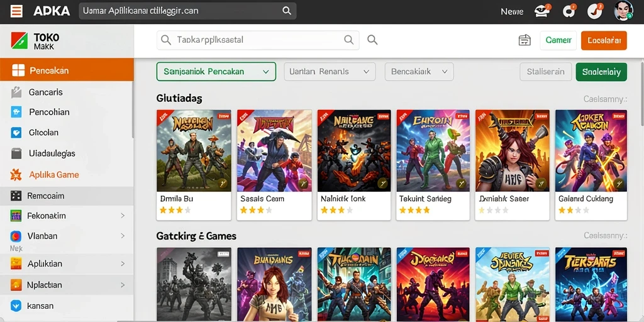The width and height of the screenshot is (644, 322).
Task: Open the Gaiand Cuklang game card
Action: coord(591,165)
